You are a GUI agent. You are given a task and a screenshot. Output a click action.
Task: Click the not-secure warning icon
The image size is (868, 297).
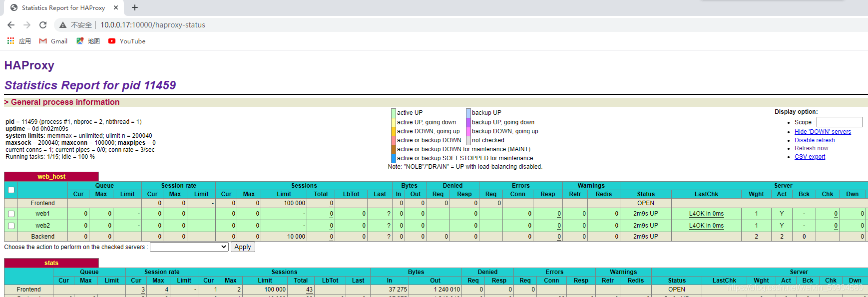click(63, 25)
